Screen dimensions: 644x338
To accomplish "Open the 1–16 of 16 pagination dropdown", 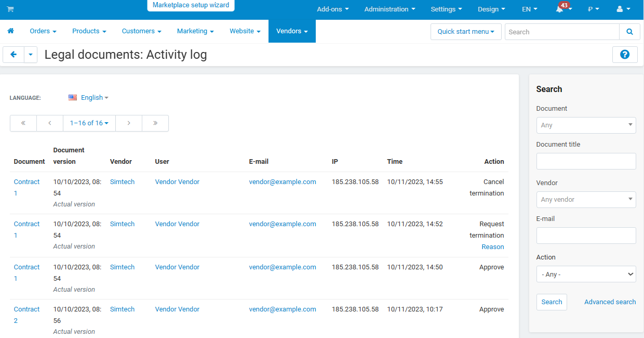I will tap(89, 123).
